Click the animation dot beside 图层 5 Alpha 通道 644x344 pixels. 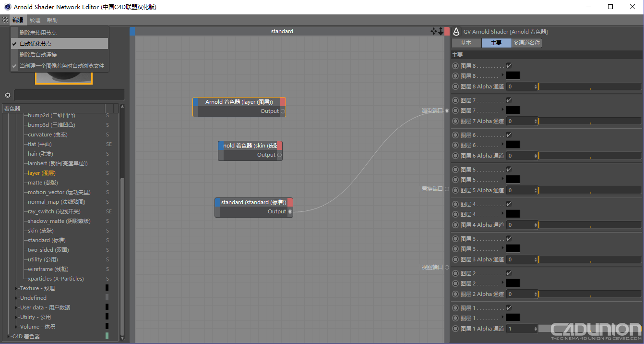click(x=455, y=190)
